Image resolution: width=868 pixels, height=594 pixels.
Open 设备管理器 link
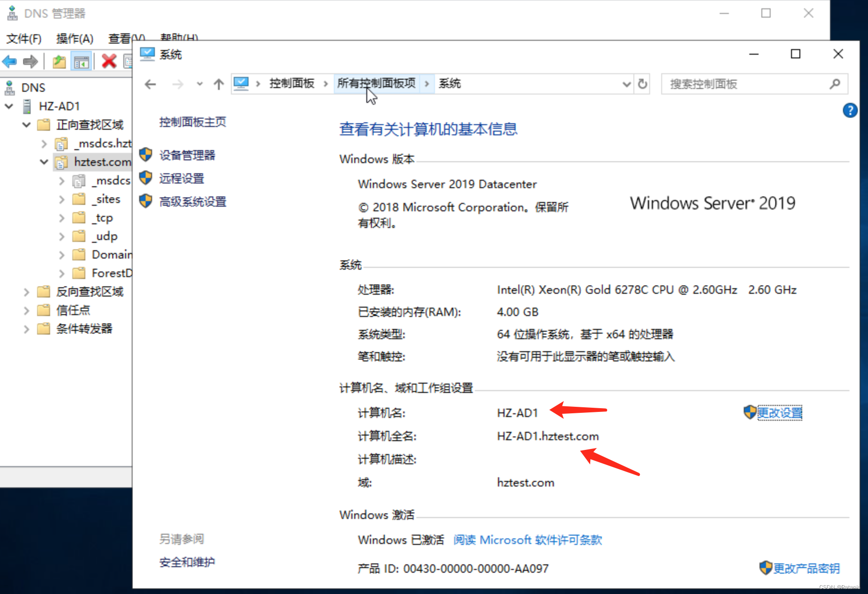pyautogui.click(x=187, y=155)
